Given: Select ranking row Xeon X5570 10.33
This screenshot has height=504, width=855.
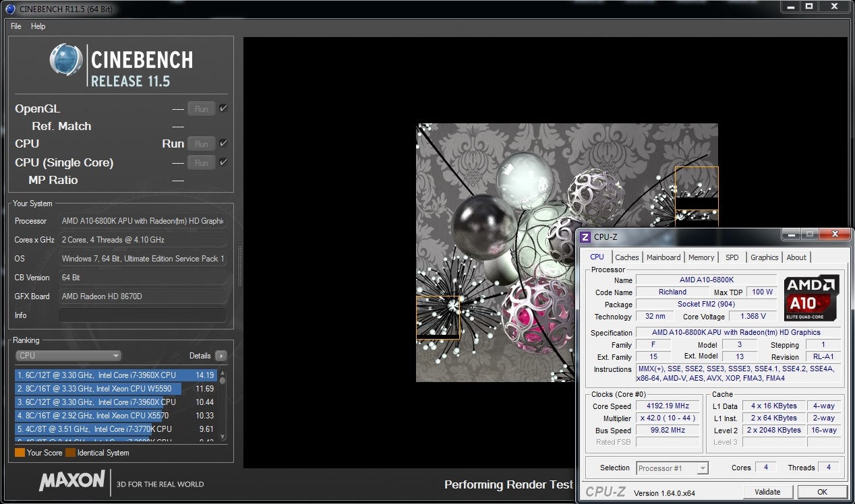Looking at the screenshot, I should [115, 416].
